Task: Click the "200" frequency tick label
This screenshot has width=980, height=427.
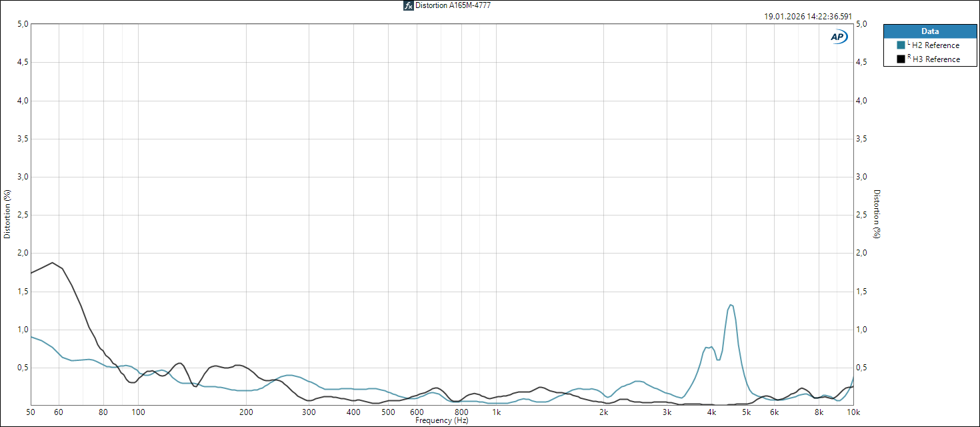Action: (x=246, y=413)
